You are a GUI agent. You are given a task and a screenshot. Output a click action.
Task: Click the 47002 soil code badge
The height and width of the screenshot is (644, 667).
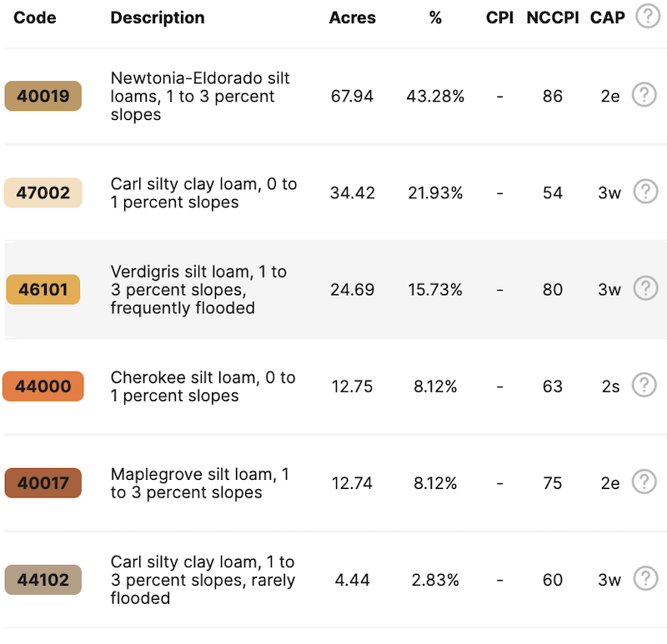(43, 192)
